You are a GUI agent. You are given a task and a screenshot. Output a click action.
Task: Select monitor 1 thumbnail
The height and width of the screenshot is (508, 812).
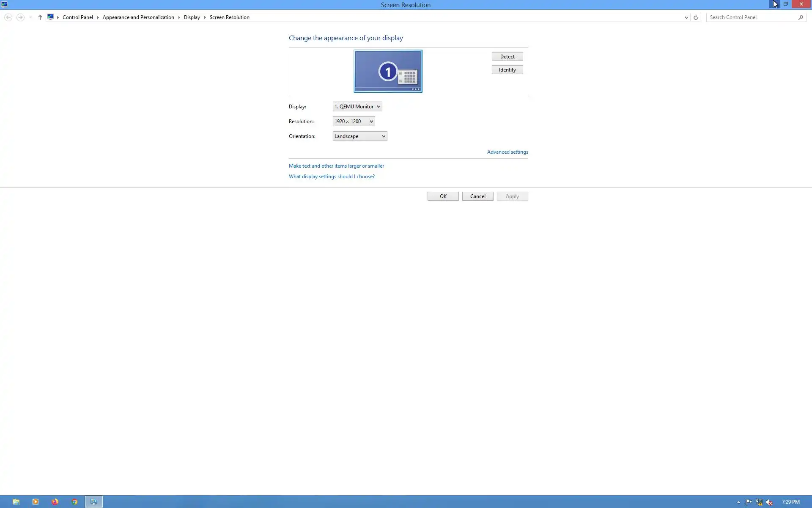click(388, 71)
